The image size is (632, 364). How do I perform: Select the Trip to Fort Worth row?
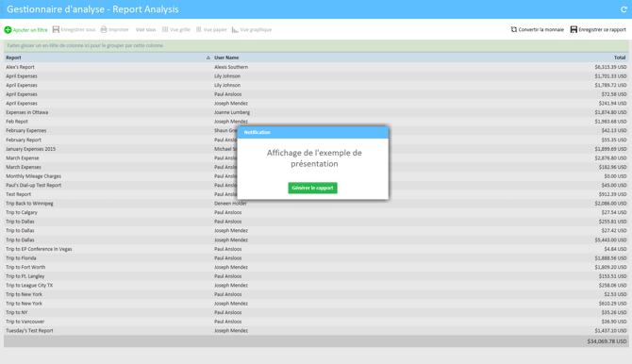(316, 267)
